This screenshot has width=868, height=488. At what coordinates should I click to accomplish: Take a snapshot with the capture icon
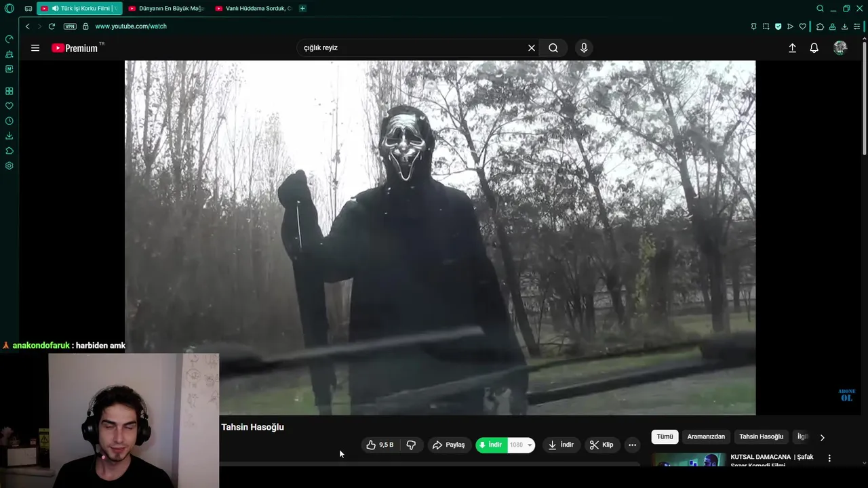[x=766, y=26]
